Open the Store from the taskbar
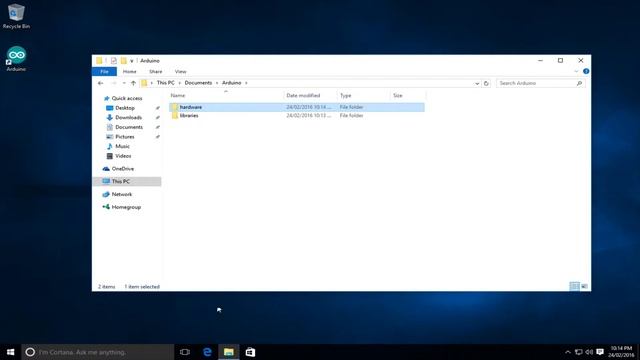 (250, 352)
